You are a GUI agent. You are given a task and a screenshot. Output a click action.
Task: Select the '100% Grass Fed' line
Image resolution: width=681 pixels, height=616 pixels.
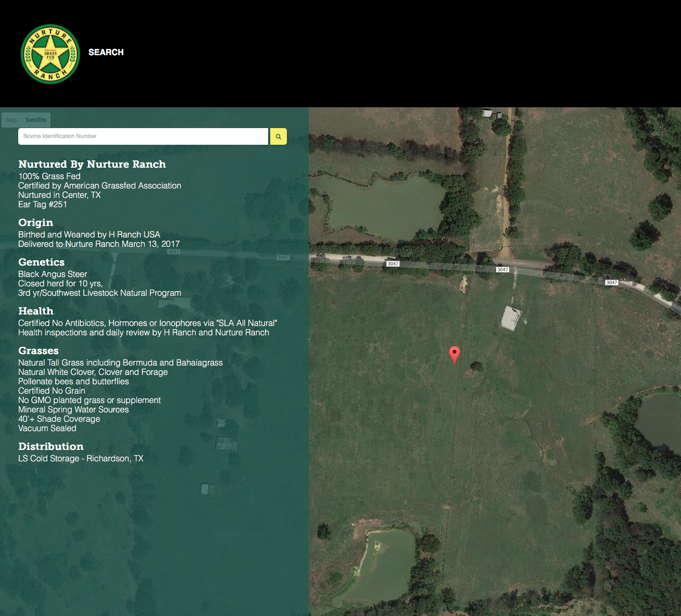(x=49, y=177)
